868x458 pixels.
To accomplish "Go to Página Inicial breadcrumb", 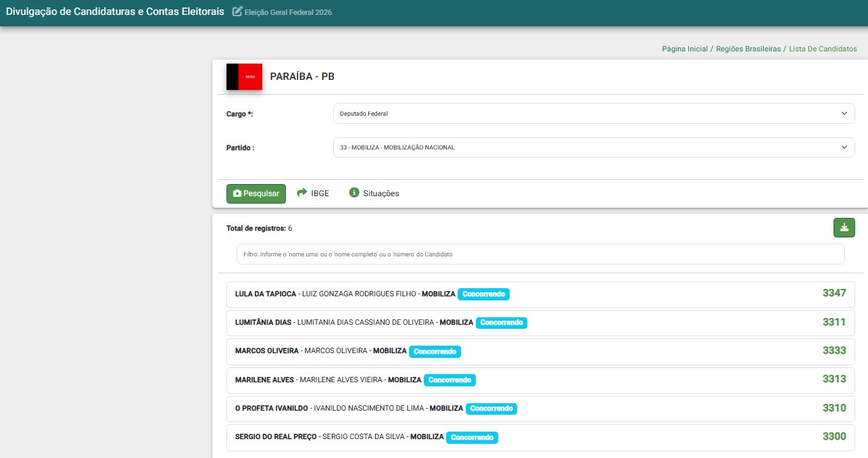I will point(685,49).
